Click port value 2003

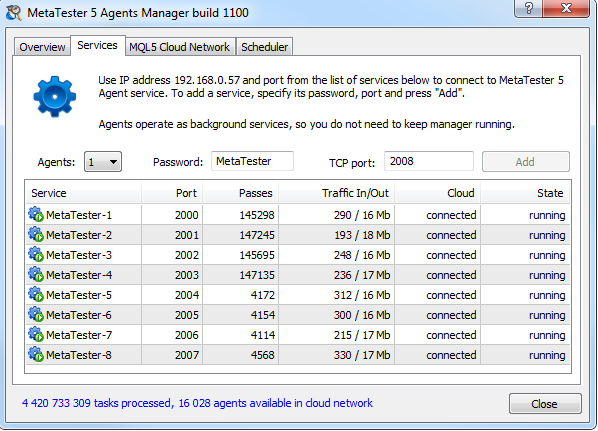click(187, 275)
